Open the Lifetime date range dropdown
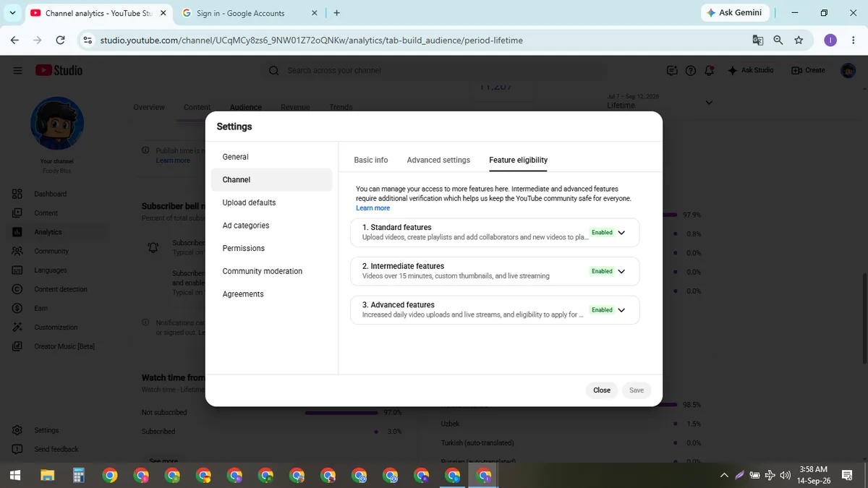The width and height of the screenshot is (868, 488). pos(709,103)
